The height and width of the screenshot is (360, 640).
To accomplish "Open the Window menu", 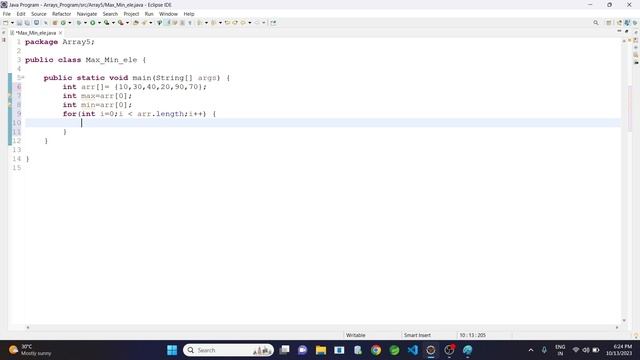I will coord(168,14).
